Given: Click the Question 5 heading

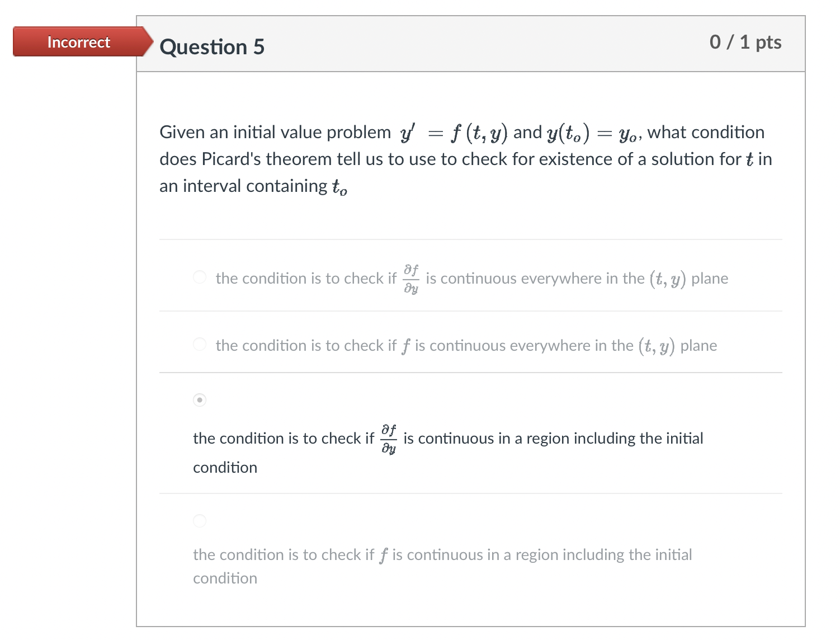Looking at the screenshot, I should point(211,47).
